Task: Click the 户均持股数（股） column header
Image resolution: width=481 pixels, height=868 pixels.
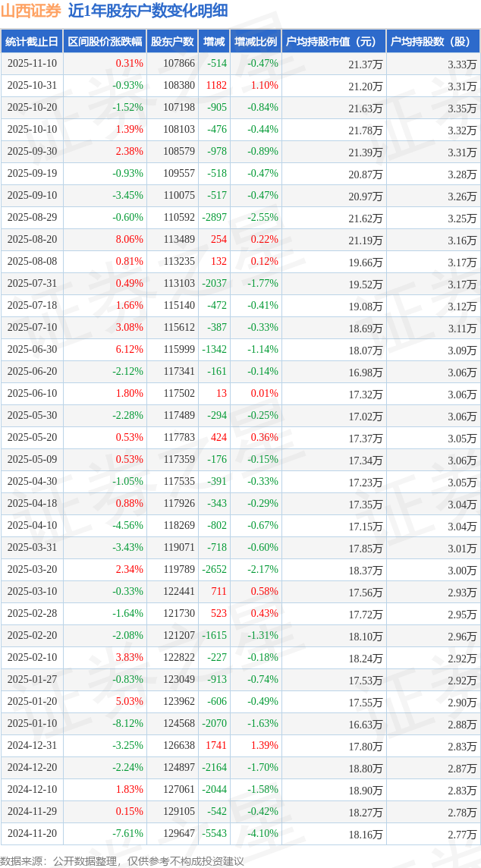Action: tap(433, 42)
